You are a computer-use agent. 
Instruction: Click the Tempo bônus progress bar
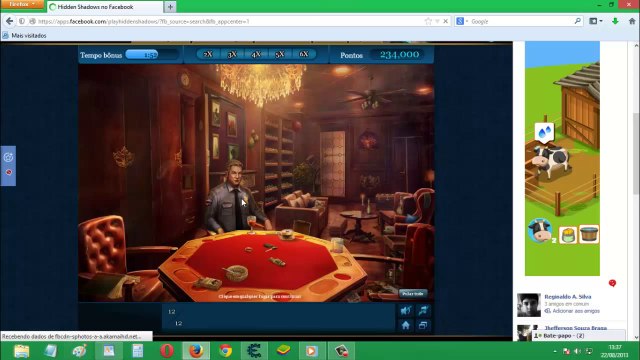click(x=152, y=55)
